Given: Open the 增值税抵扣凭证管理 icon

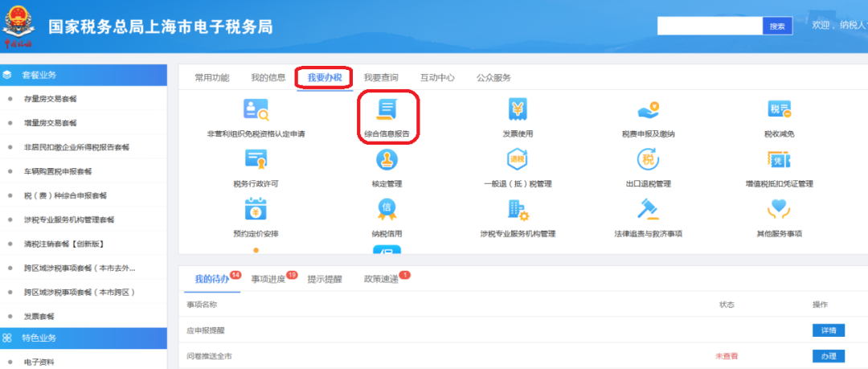Looking at the screenshot, I should click(x=779, y=159).
